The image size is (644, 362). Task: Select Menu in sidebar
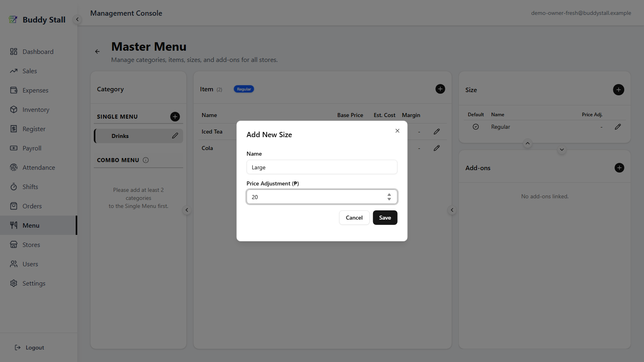click(x=38, y=225)
